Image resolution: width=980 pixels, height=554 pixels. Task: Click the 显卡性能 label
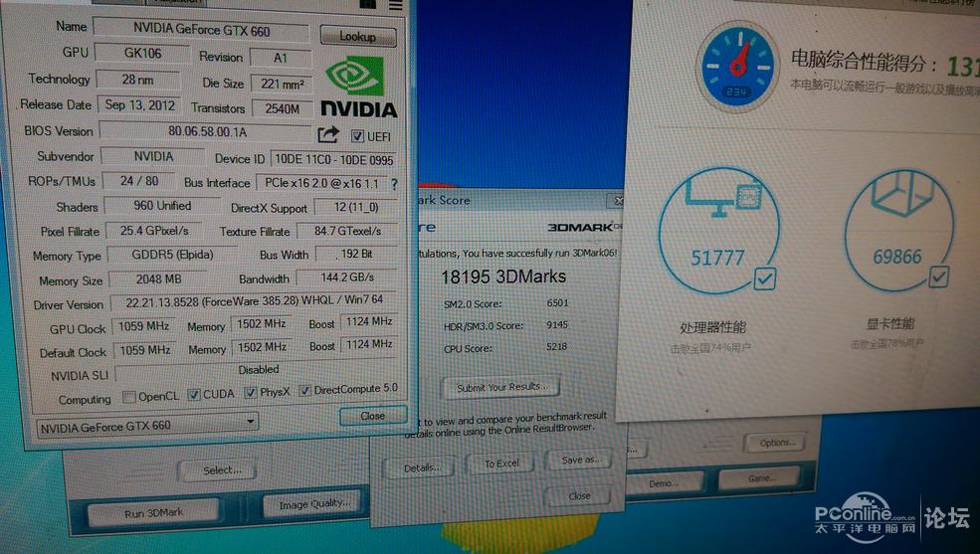coord(890,323)
